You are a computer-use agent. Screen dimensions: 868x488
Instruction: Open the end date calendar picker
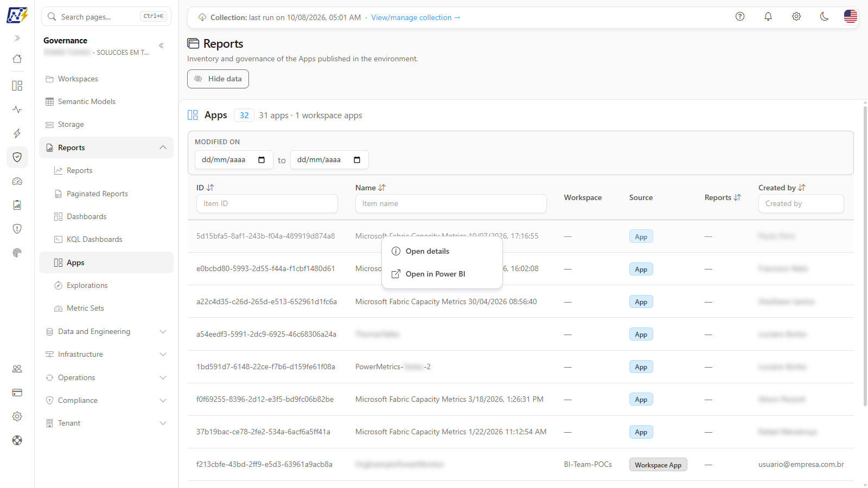pyautogui.click(x=357, y=160)
